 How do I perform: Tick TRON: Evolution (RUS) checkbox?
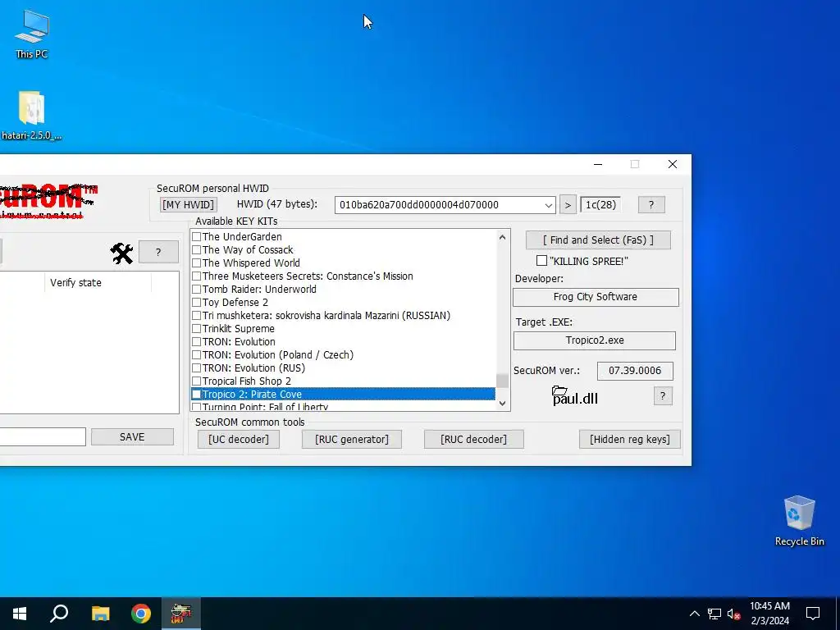pyautogui.click(x=197, y=368)
